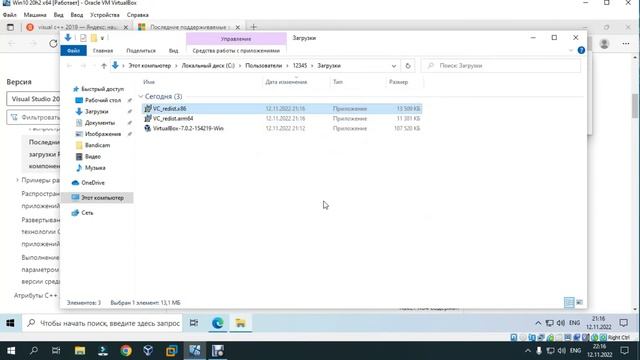Sort by Имя column header

tap(149, 82)
